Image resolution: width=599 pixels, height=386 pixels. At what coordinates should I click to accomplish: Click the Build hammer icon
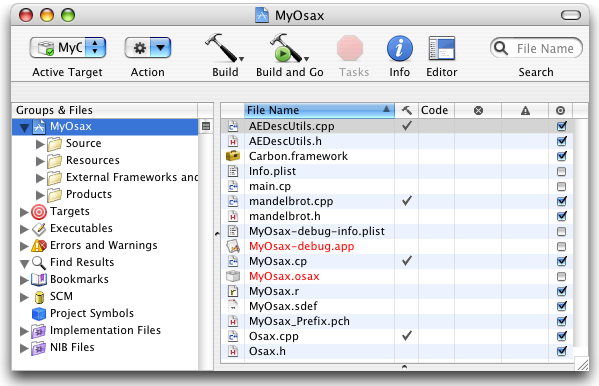coord(222,48)
